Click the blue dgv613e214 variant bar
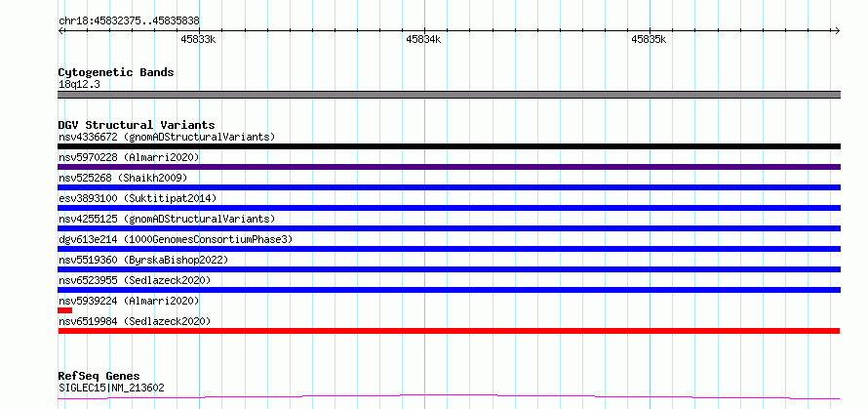 point(449,249)
